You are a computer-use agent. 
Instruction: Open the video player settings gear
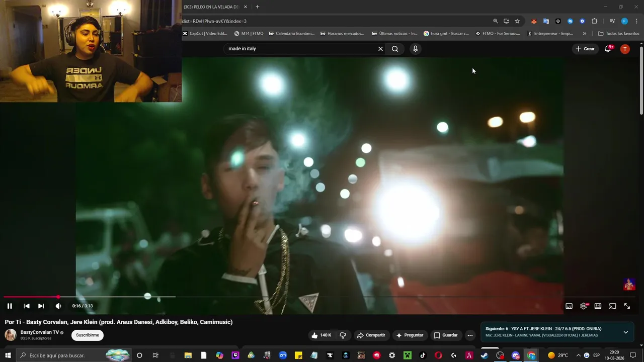coord(584,306)
